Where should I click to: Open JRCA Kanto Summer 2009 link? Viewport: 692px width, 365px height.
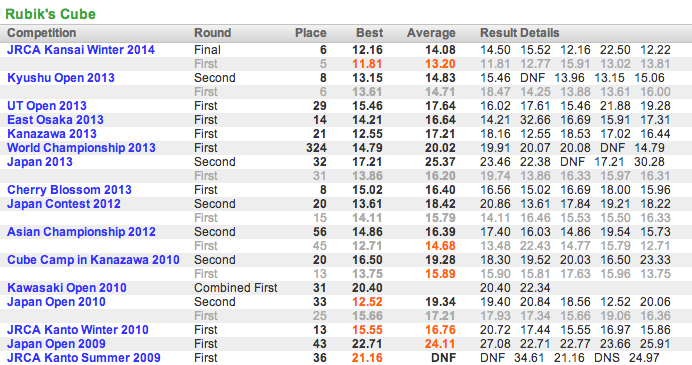[84, 358]
